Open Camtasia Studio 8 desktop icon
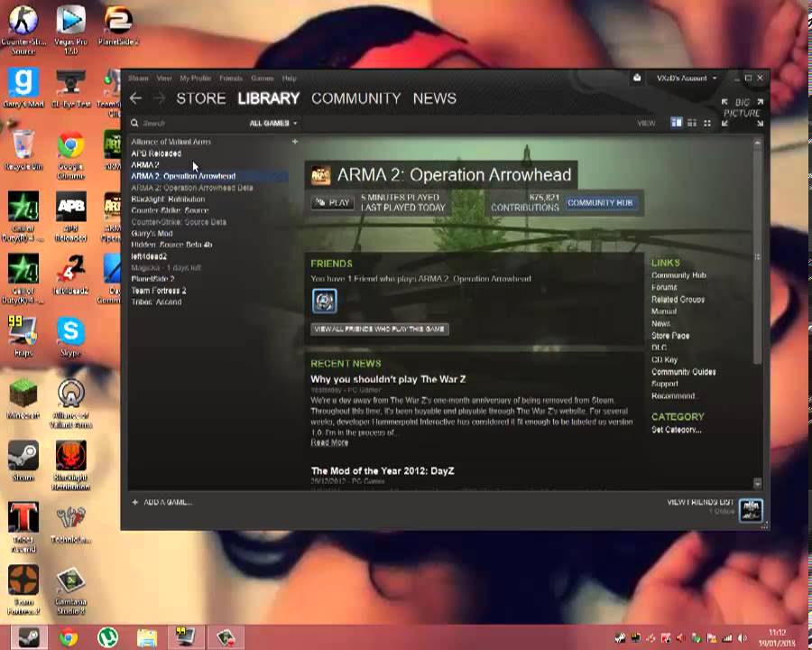This screenshot has height=650, width=812. (x=71, y=590)
